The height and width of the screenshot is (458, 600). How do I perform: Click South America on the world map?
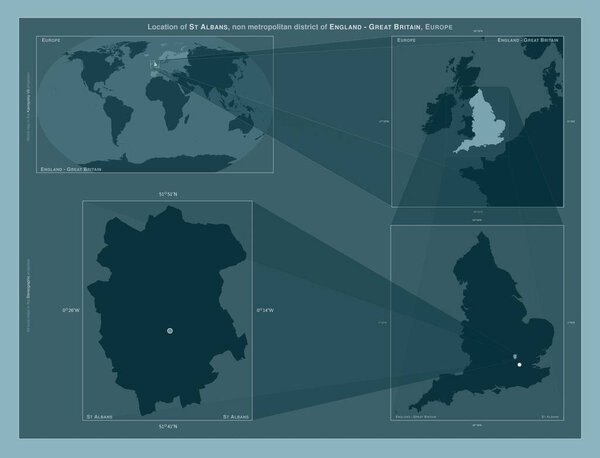pos(116,119)
